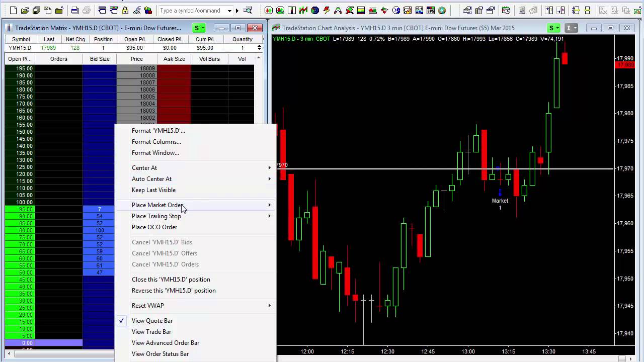Select Reverse this 'YMH15.D' position
644x362 pixels.
pyautogui.click(x=174, y=291)
